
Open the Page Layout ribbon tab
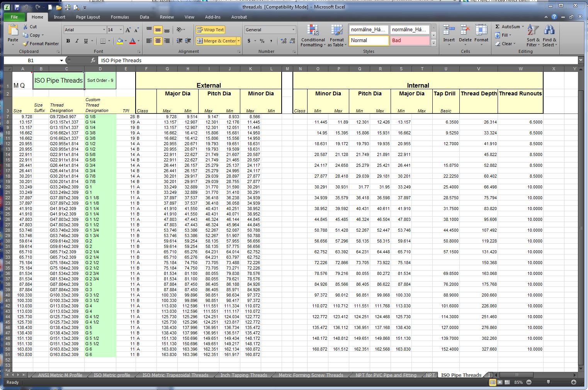pos(88,17)
